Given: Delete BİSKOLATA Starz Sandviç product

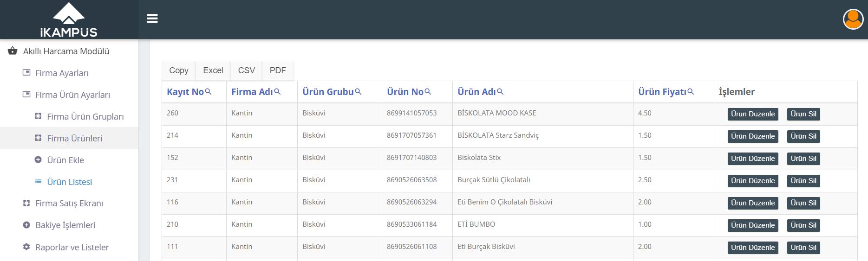Looking at the screenshot, I should pos(803,136).
